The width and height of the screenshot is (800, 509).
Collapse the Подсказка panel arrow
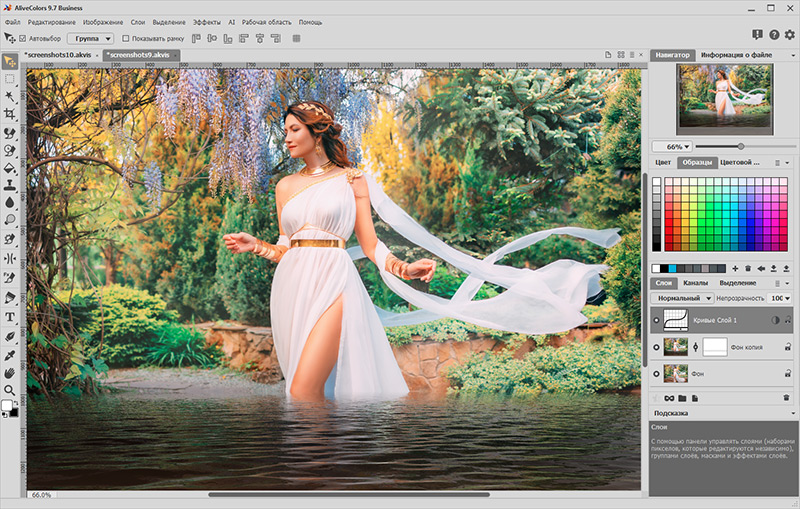click(793, 413)
